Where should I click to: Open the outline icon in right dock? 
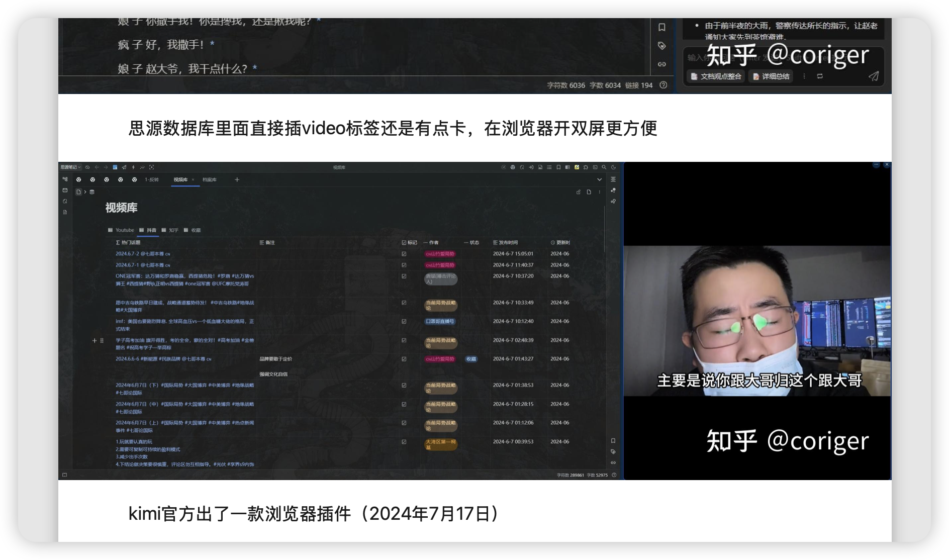coord(613,179)
